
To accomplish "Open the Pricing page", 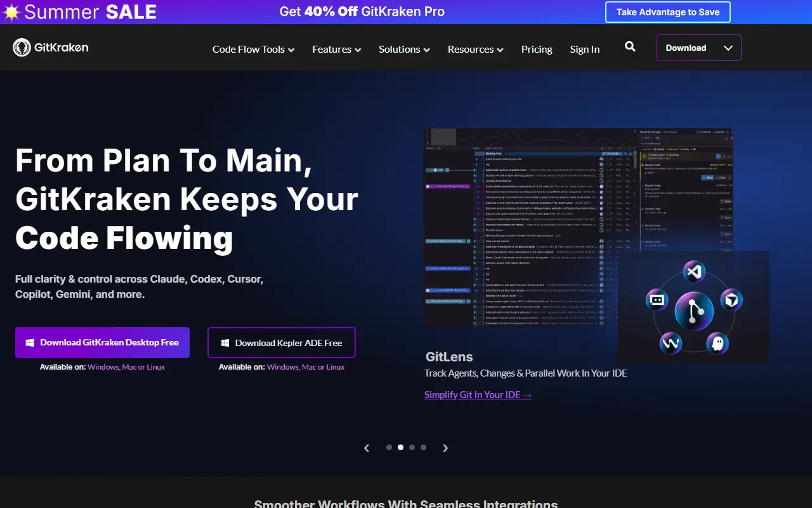I will [537, 49].
